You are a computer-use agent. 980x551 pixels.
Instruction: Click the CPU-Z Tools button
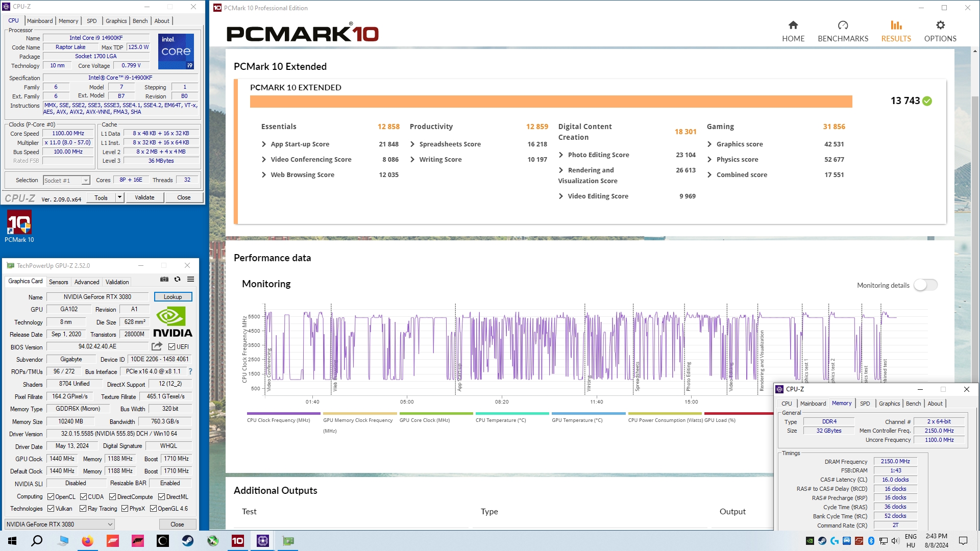click(x=101, y=197)
